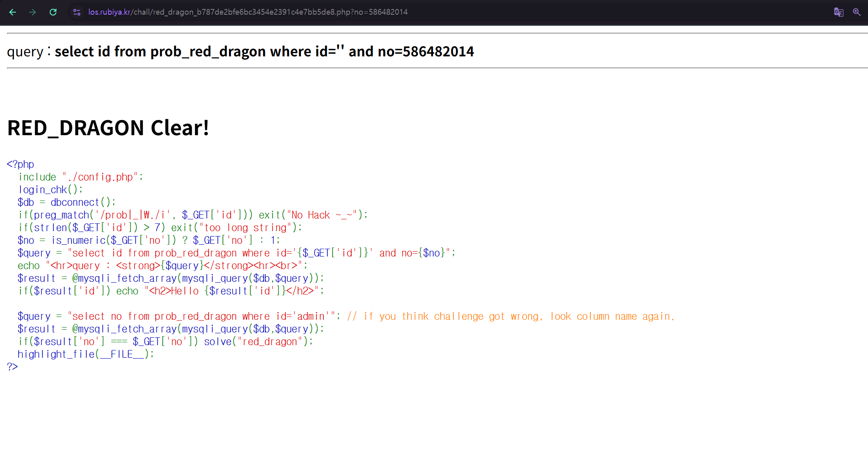Image resolution: width=868 pixels, height=475 pixels.
Task: Click the highlight_file(__FILE__) line
Action: point(85,354)
